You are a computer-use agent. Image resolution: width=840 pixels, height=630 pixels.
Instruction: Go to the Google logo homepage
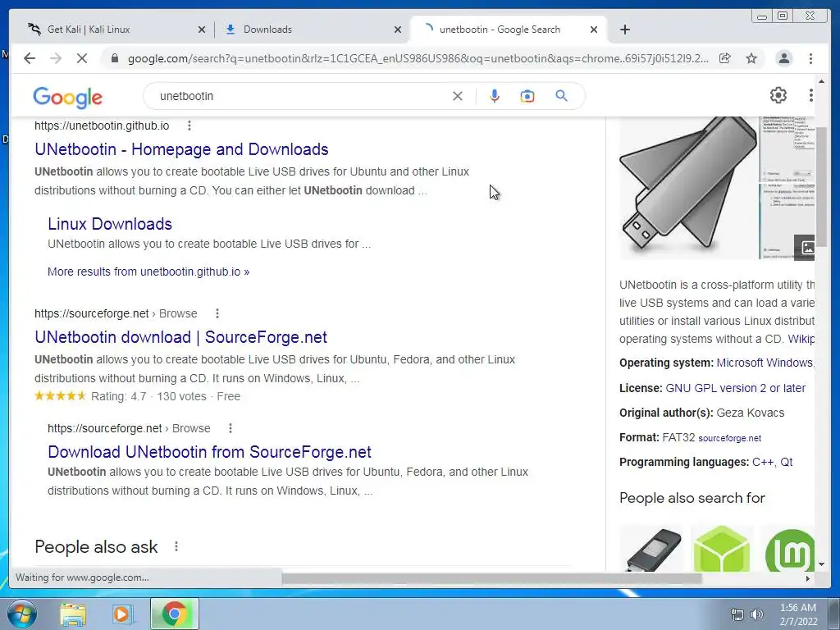click(x=67, y=97)
